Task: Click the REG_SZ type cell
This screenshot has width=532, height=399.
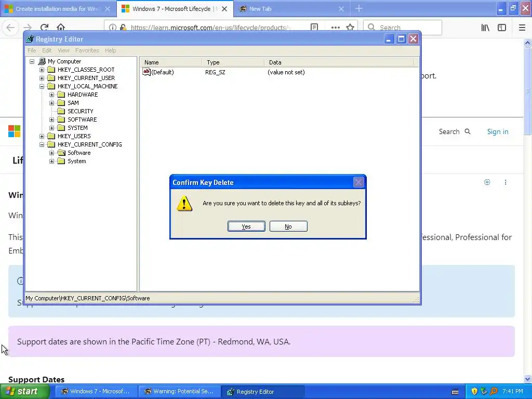Action: (x=215, y=72)
